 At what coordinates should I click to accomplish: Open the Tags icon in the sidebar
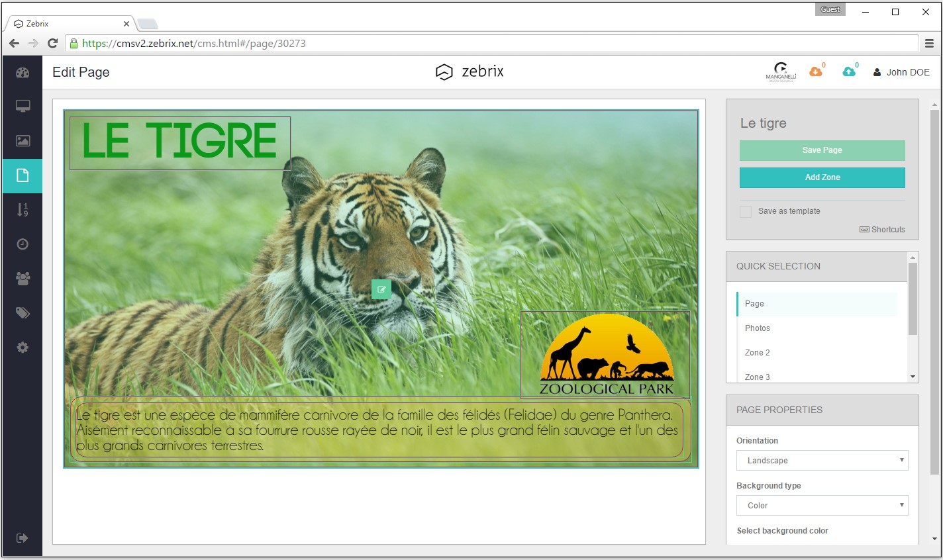click(x=22, y=312)
